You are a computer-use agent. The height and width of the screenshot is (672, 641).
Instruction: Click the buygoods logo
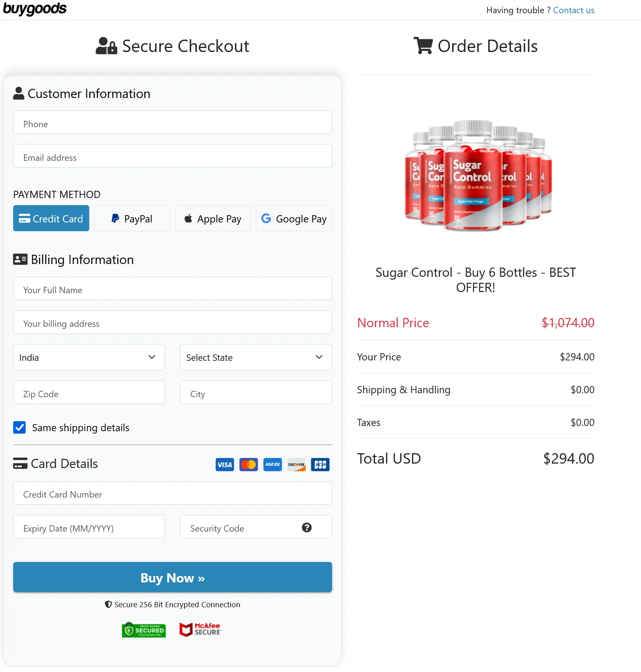tap(35, 9)
